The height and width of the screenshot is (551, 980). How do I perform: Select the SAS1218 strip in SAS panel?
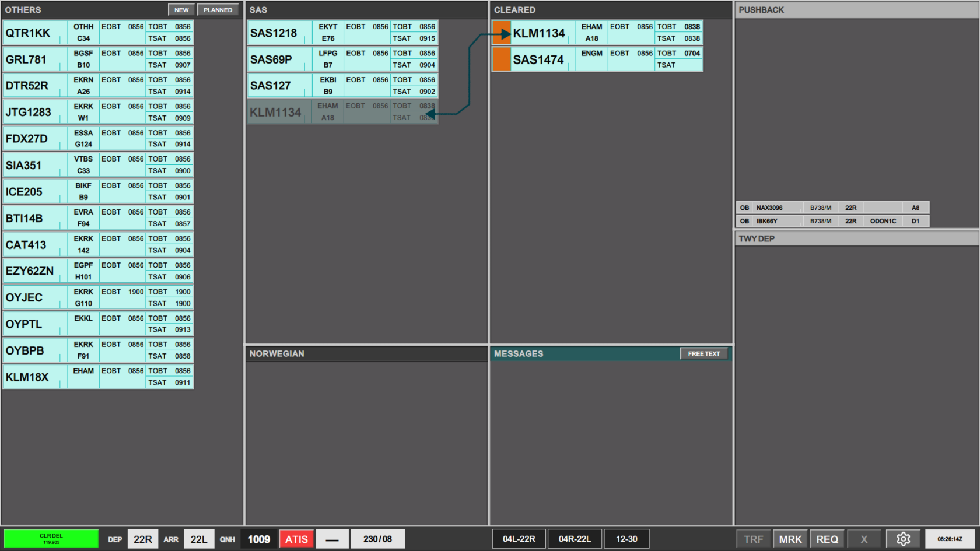point(342,33)
